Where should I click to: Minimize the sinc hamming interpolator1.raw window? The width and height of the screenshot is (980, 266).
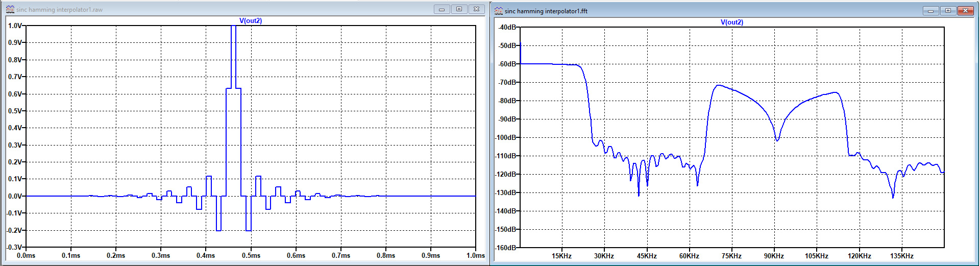click(442, 9)
